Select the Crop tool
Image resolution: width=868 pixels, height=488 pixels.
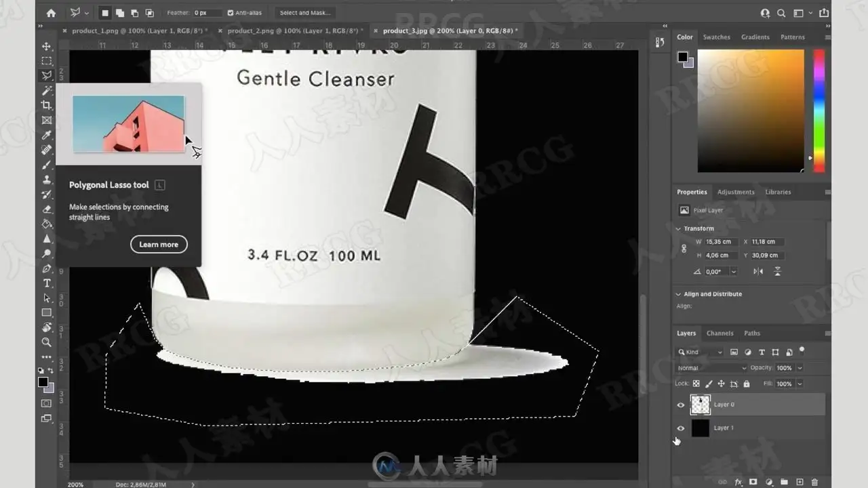[x=47, y=105]
